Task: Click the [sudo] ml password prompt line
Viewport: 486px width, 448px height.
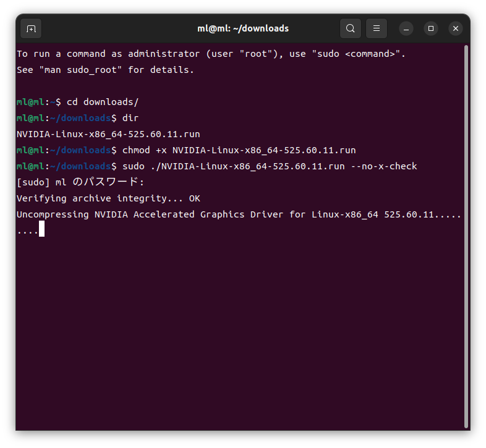Action: [80, 182]
